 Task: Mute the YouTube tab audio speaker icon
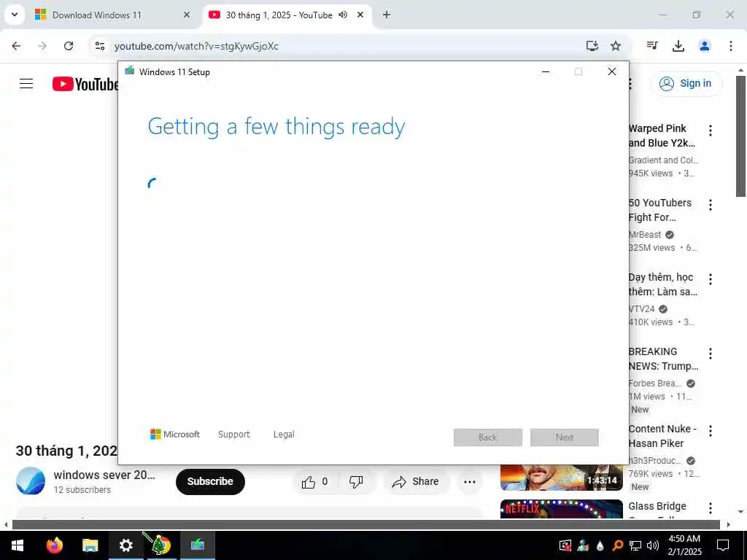(343, 15)
